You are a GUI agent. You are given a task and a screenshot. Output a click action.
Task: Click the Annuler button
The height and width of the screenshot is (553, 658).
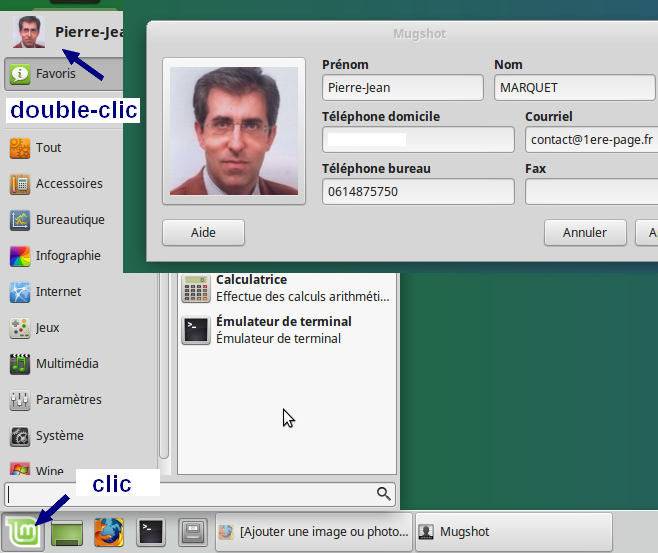point(585,232)
